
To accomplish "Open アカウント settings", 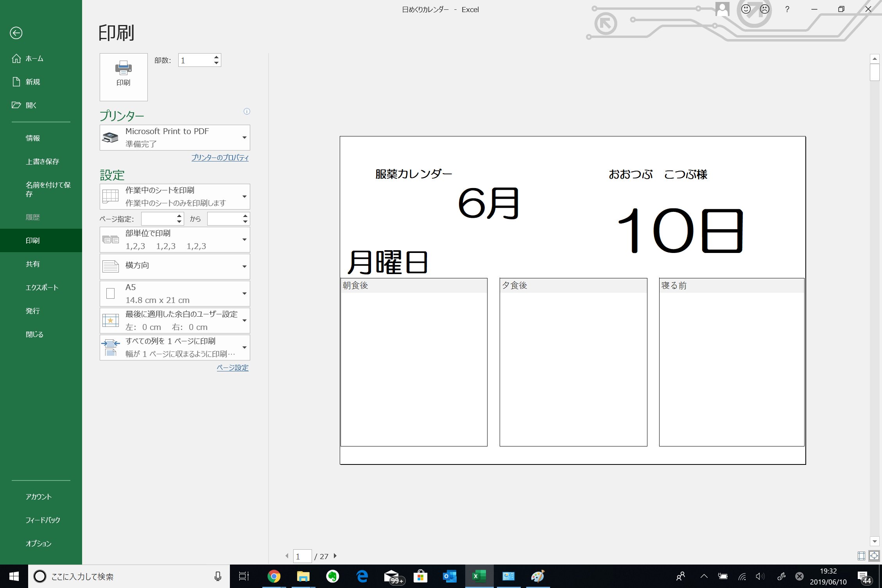I will point(41,497).
